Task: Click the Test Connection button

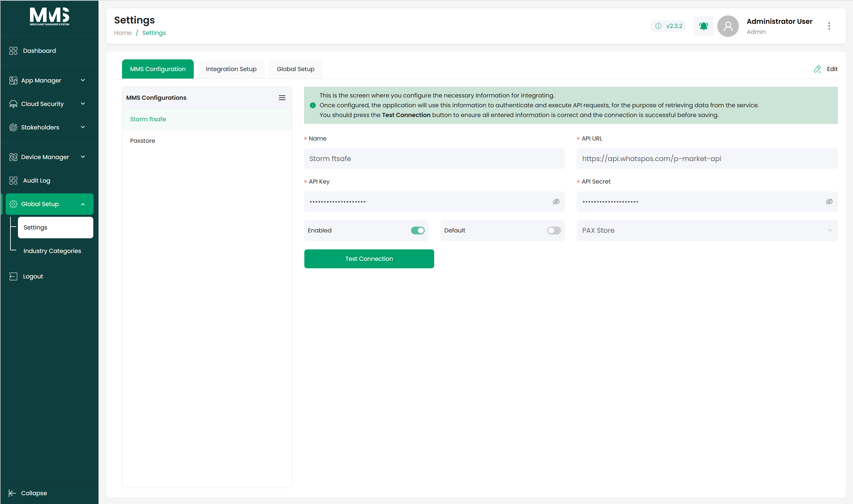Action: tap(369, 259)
